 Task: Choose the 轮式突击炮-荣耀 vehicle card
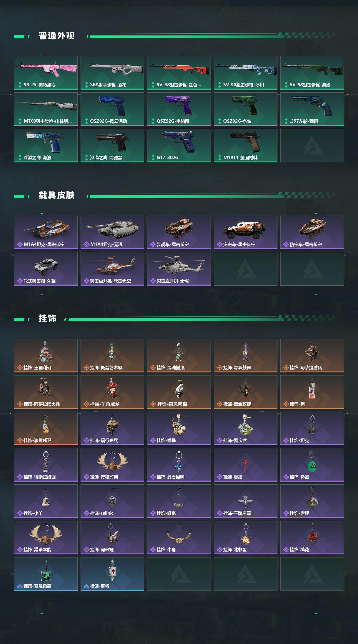46,269
